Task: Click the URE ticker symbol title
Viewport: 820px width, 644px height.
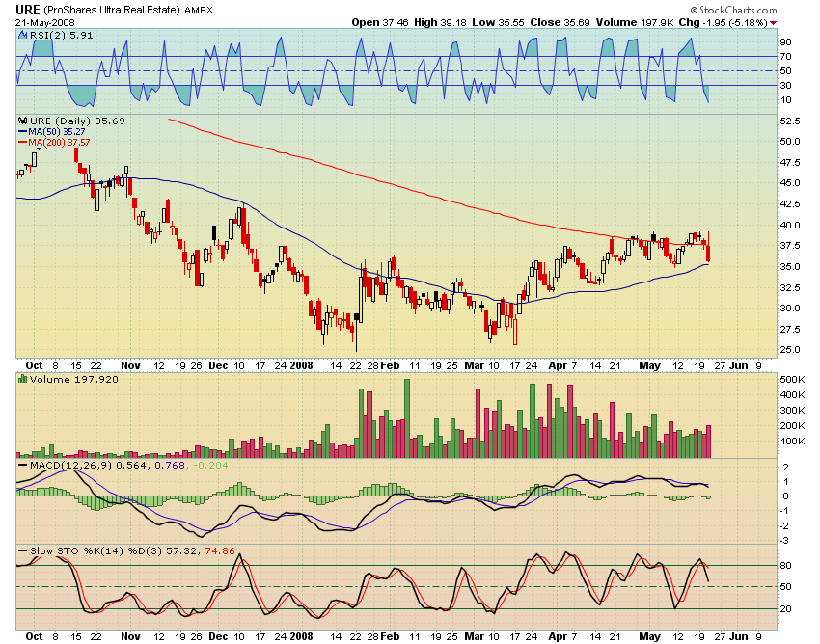Action: pos(28,10)
